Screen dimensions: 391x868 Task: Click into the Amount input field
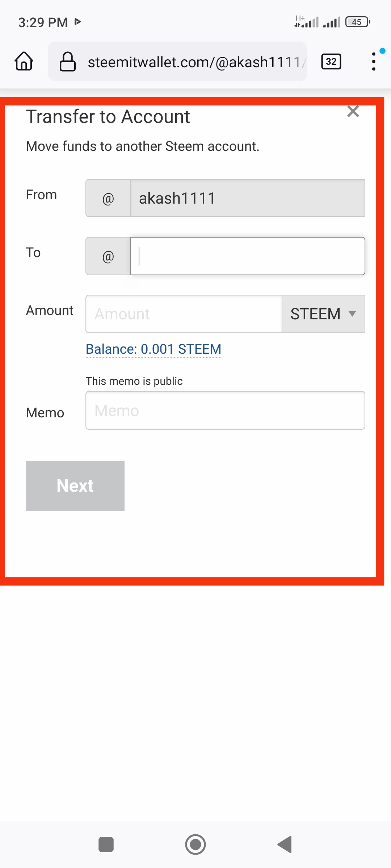[x=184, y=314]
